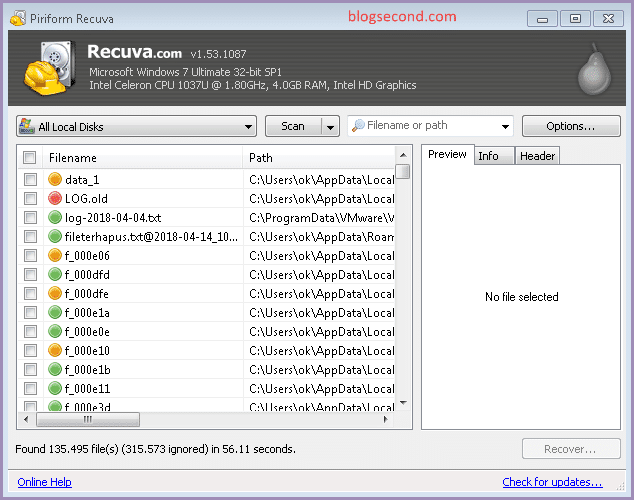Check the box for f_000dfd
Viewport: 634px width, 500px height.
(30, 274)
